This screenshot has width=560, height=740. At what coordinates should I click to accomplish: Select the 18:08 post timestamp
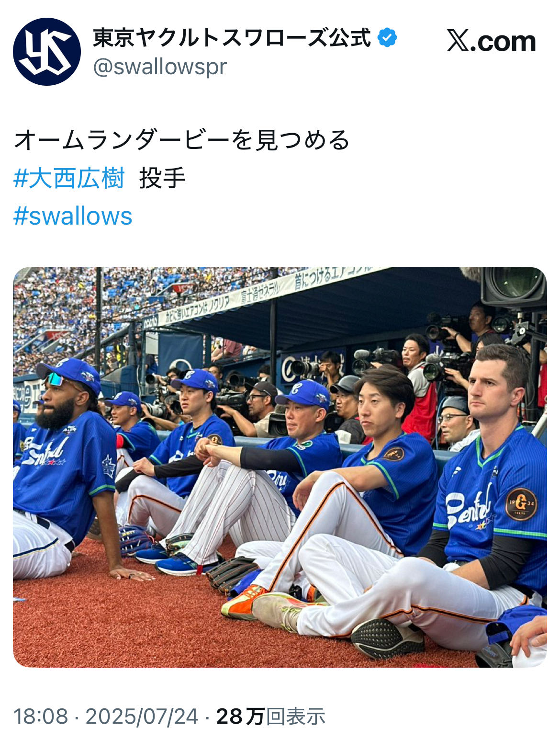pos(41,717)
